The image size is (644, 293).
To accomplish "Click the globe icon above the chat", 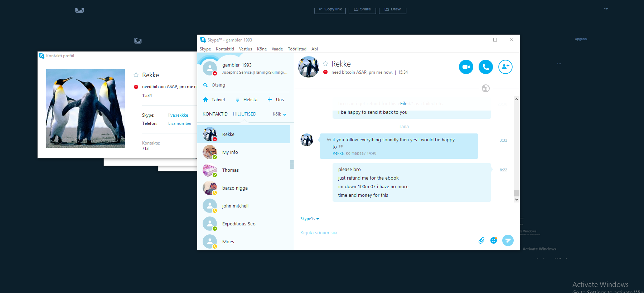I will pos(485,88).
